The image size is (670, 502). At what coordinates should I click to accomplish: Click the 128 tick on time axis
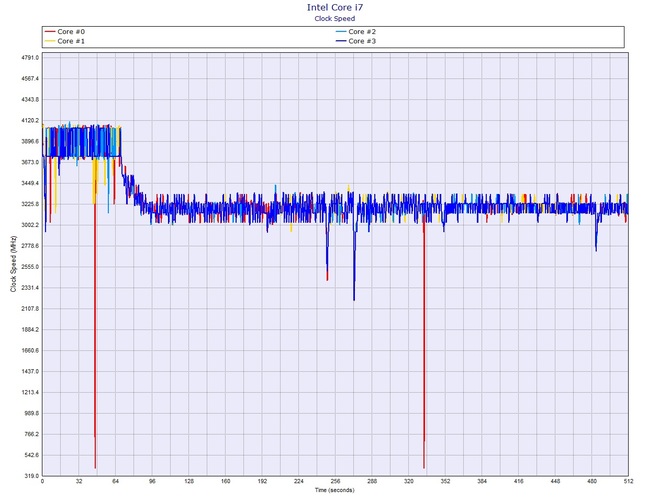[189, 481]
